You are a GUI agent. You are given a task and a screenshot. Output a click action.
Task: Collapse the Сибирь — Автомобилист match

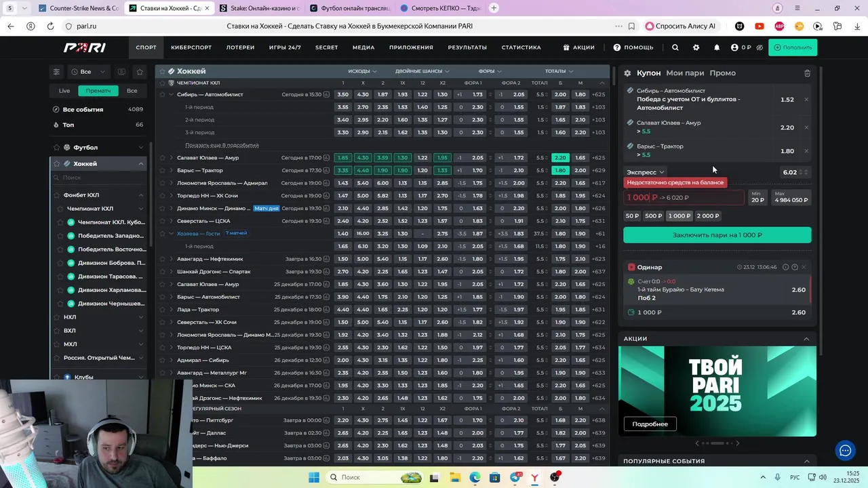click(171, 95)
